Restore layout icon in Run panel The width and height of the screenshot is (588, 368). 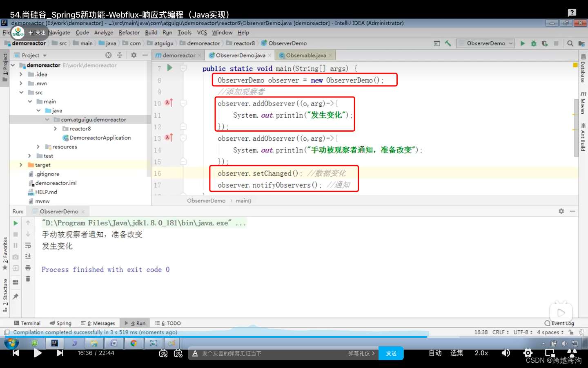(16, 282)
